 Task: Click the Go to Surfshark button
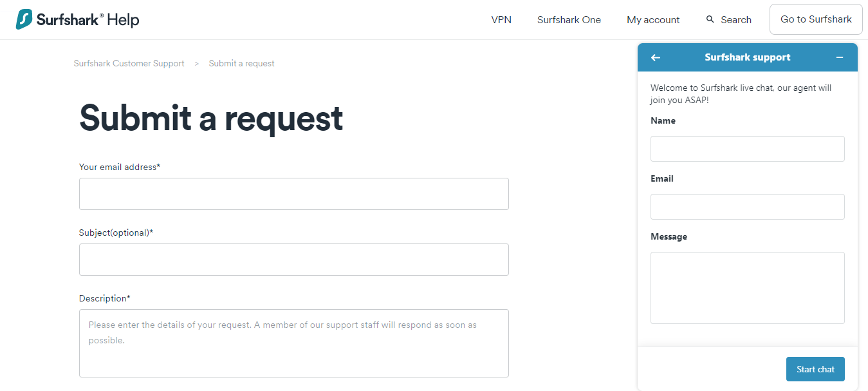(x=816, y=19)
